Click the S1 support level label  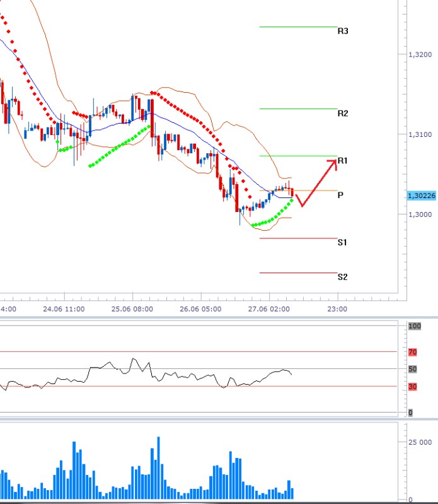(342, 242)
